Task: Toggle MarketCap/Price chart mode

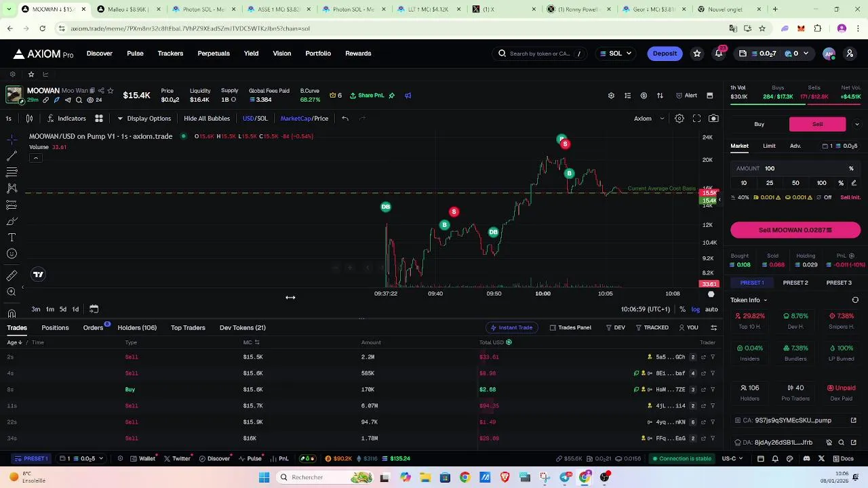Action: point(304,119)
